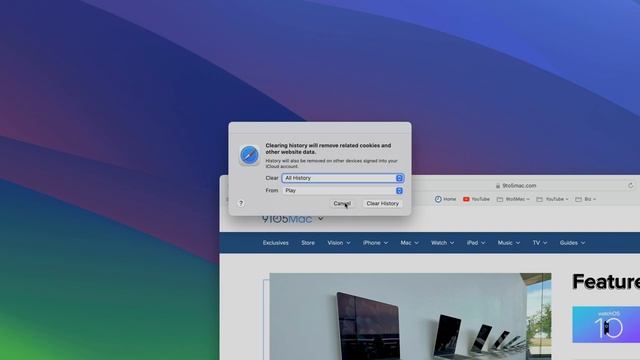Open Store in site navigation
Screen dimensions: 640x360
click(x=308, y=243)
